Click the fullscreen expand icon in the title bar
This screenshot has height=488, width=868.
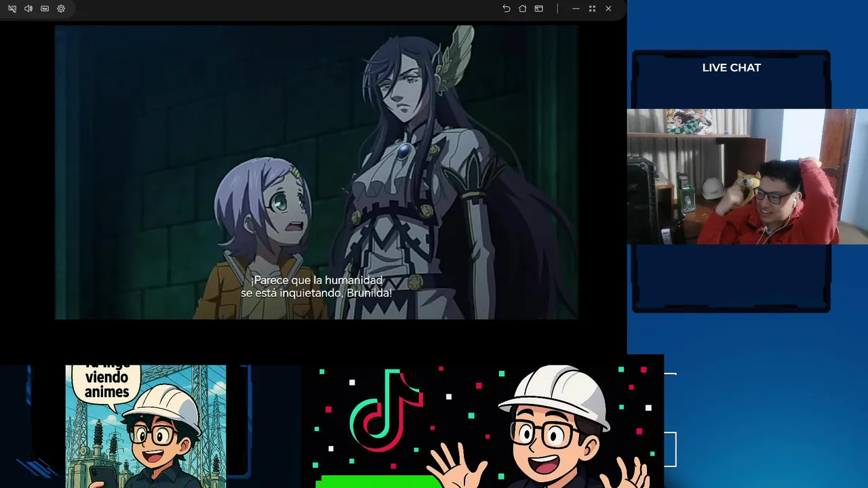point(592,9)
